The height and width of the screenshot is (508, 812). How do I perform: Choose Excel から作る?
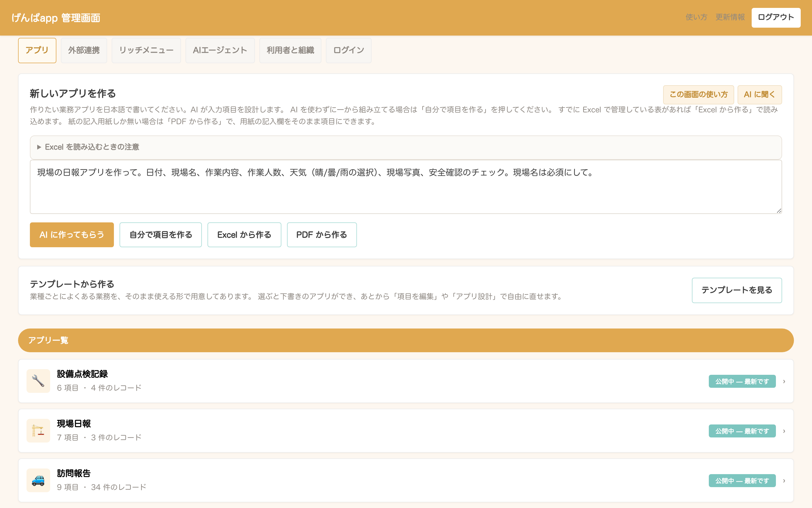244,235
